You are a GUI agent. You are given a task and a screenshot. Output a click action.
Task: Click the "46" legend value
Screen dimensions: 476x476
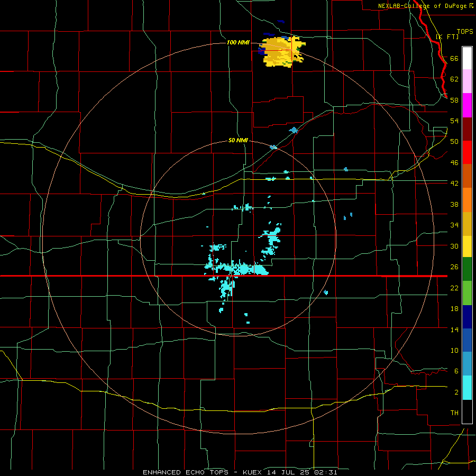click(x=454, y=163)
